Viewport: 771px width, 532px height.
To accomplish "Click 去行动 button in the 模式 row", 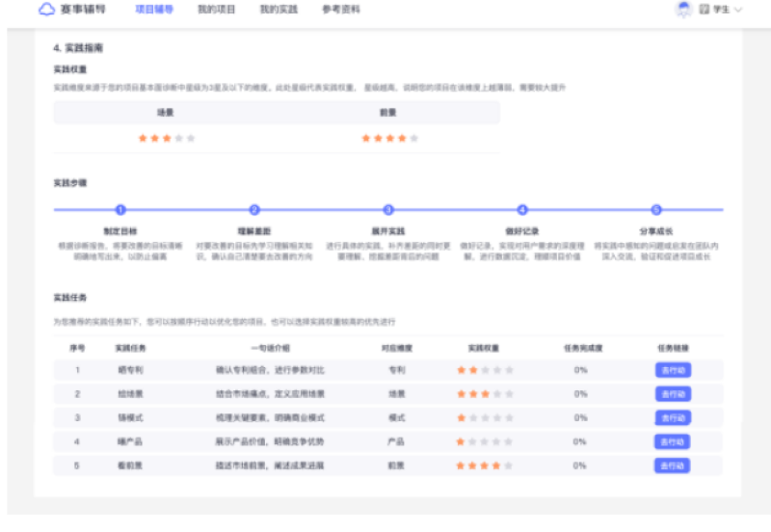I will click(x=672, y=418).
